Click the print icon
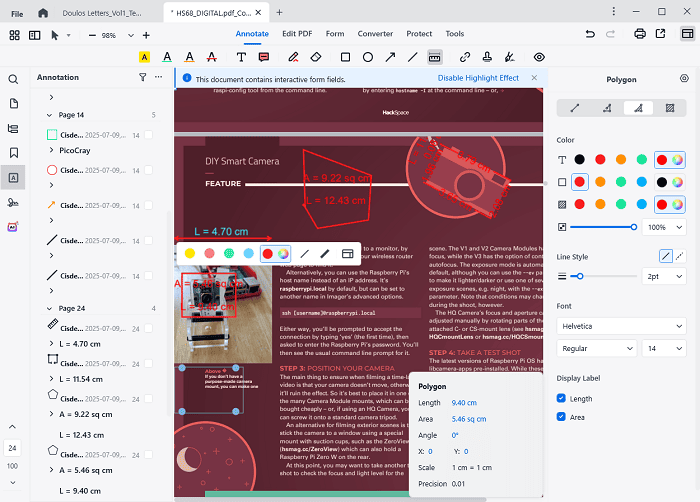 [x=640, y=34]
